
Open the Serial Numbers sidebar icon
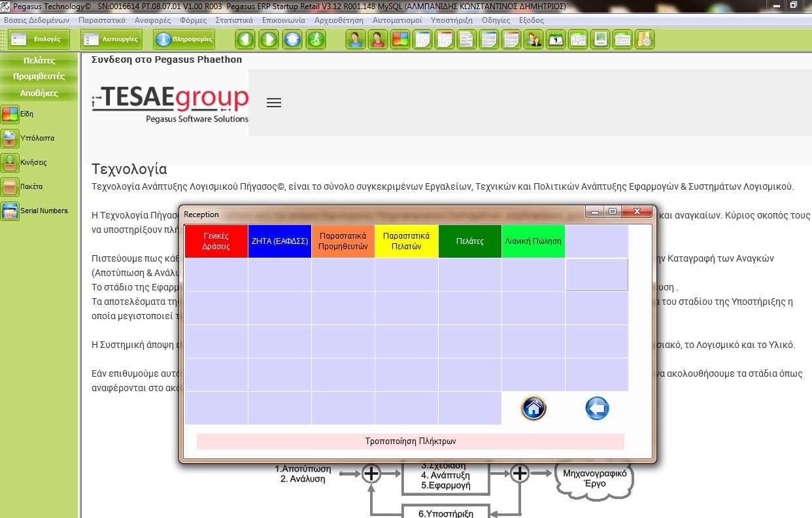(x=10, y=211)
